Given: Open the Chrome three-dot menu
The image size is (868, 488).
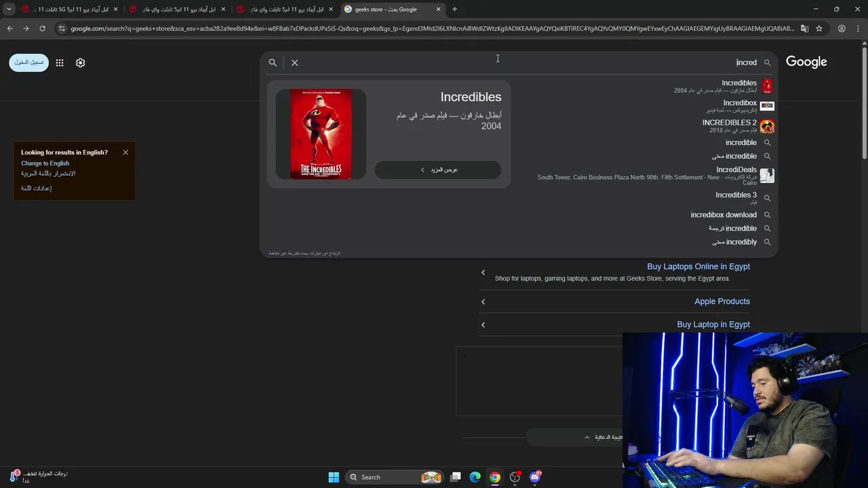Looking at the screenshot, I should pyautogui.click(x=858, y=28).
